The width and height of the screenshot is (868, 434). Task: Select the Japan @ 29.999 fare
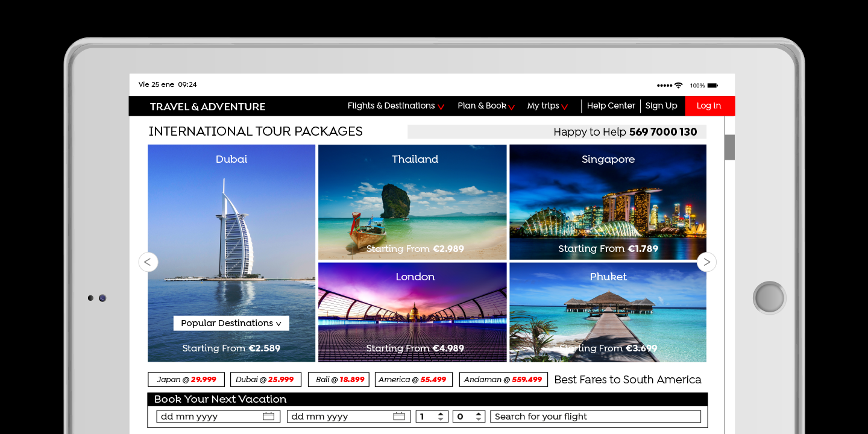click(186, 380)
